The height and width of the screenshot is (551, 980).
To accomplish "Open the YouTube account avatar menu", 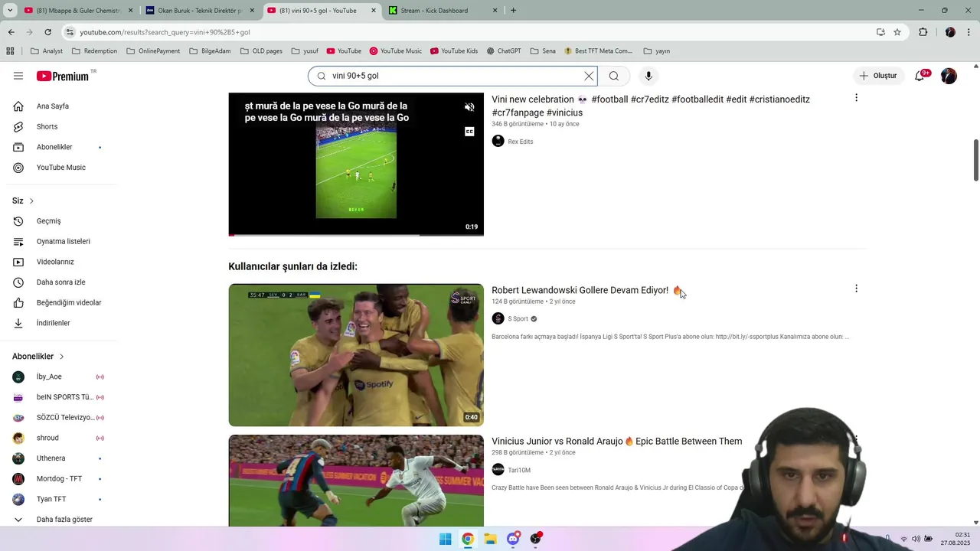I will (x=949, y=76).
